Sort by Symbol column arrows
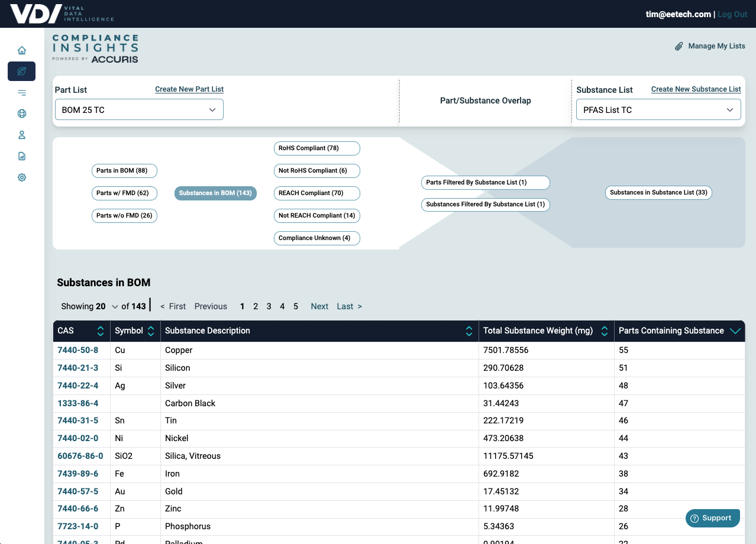This screenshot has width=756, height=544. click(151, 331)
